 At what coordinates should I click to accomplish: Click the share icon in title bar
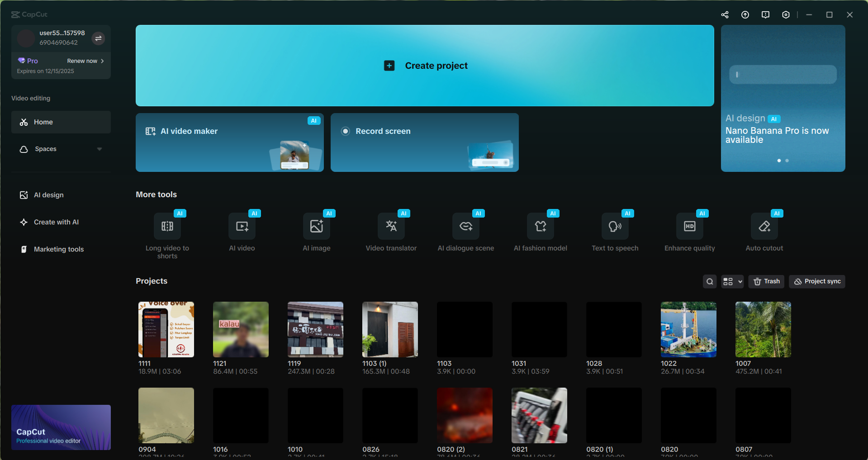[725, 15]
